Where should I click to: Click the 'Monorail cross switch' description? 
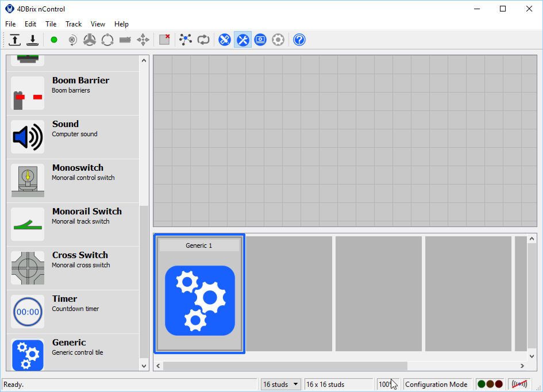pyautogui.click(x=81, y=265)
